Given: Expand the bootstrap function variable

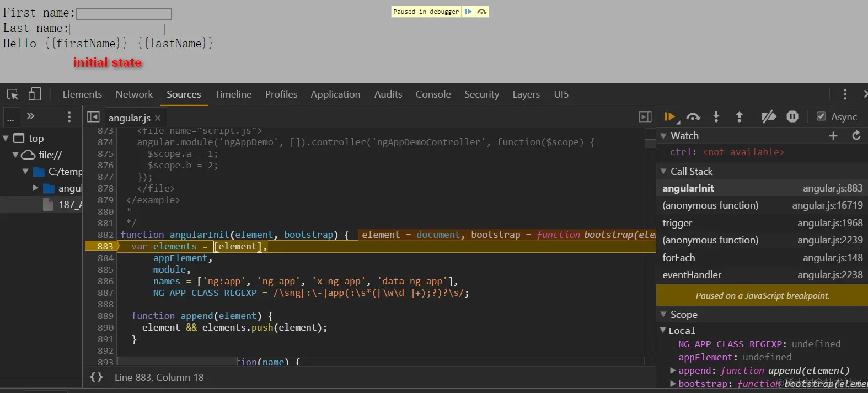Looking at the screenshot, I should pyautogui.click(x=673, y=384).
